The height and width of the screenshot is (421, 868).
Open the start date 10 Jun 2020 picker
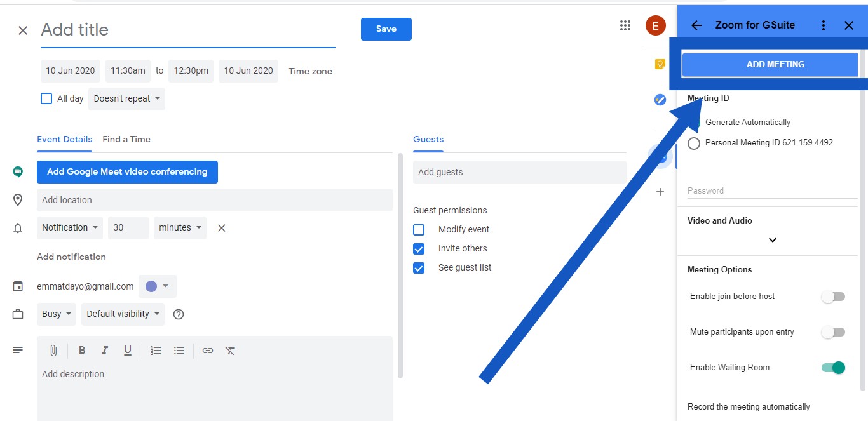(x=71, y=71)
